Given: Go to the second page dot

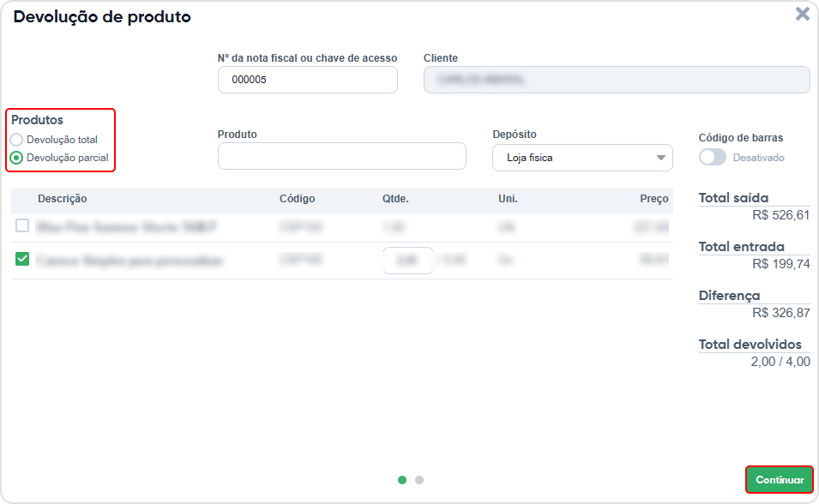Looking at the screenshot, I should coord(419,480).
